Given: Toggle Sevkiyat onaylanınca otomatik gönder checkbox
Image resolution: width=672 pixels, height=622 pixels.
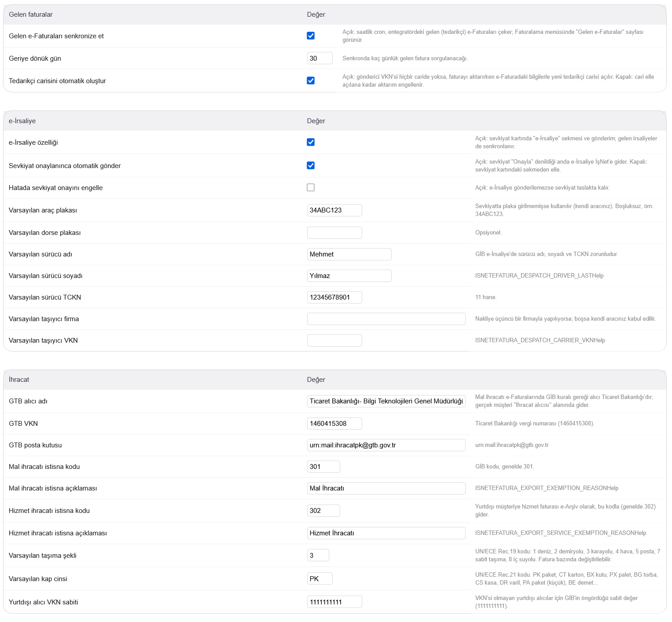Looking at the screenshot, I should tap(311, 165).
